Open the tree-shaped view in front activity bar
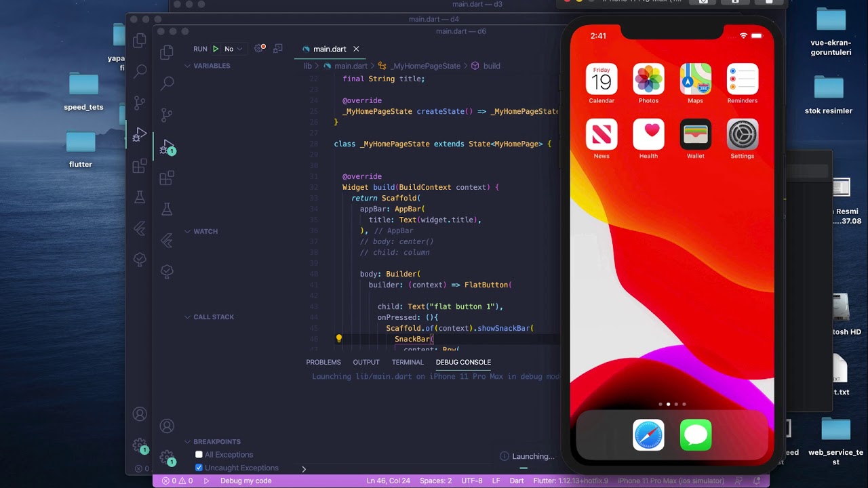The height and width of the screenshot is (488, 868). pos(167,271)
